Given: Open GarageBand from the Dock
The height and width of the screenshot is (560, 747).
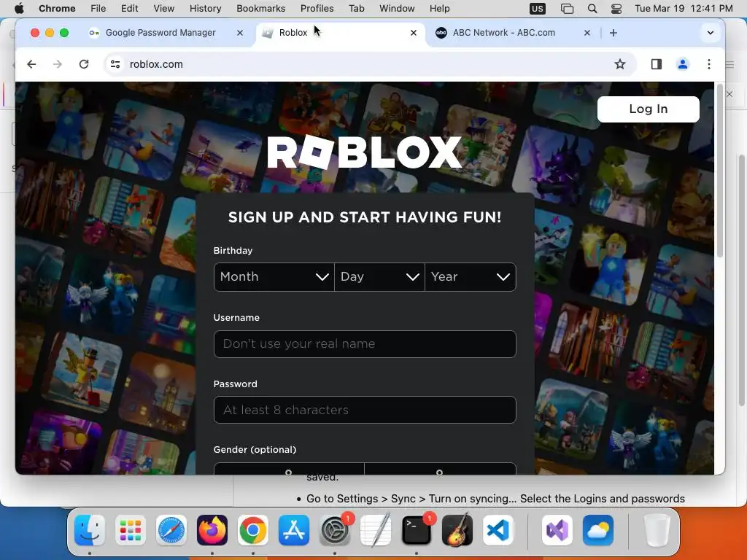Looking at the screenshot, I should coord(457,530).
